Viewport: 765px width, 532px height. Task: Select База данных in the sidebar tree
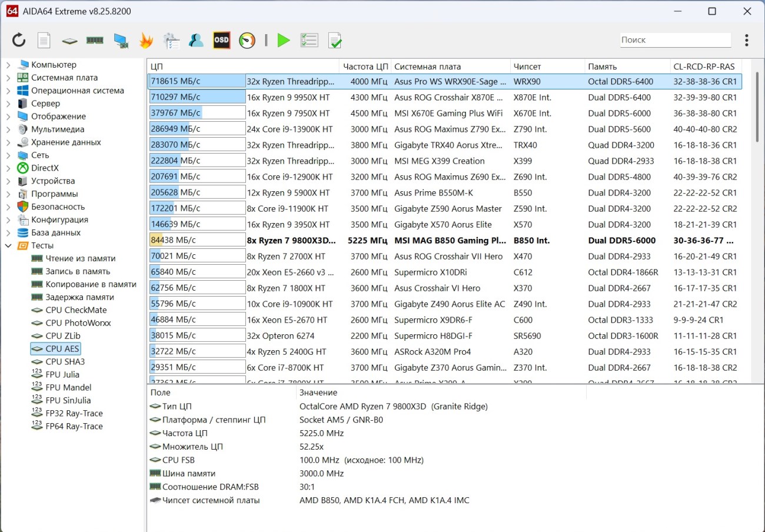point(56,232)
